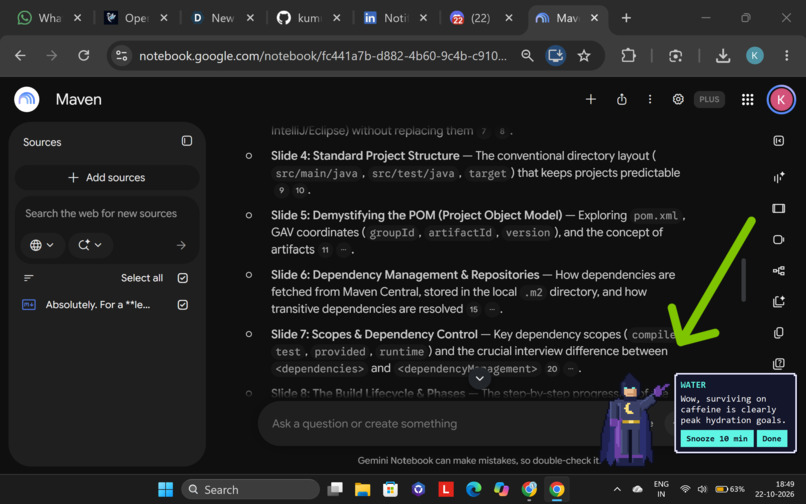The width and height of the screenshot is (806, 504).
Task: Open the Mind Map icon in Studio sidebar
Action: pyautogui.click(x=778, y=271)
